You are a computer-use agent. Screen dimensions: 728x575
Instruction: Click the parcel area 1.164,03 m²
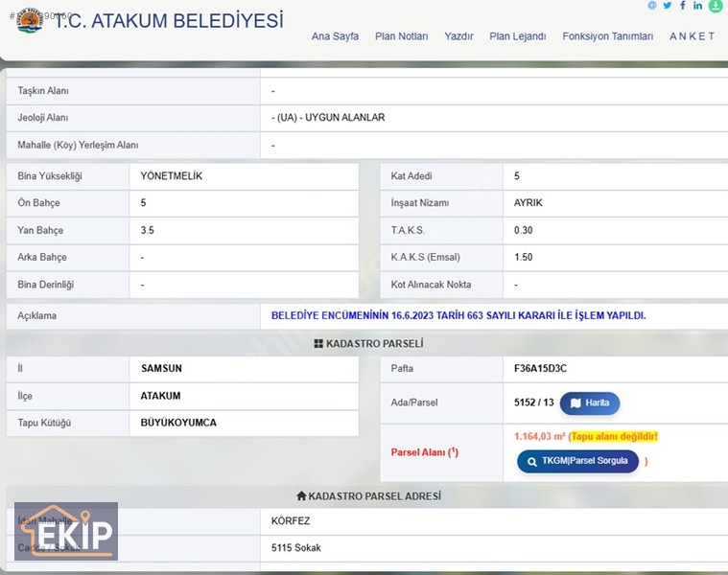tap(539, 436)
